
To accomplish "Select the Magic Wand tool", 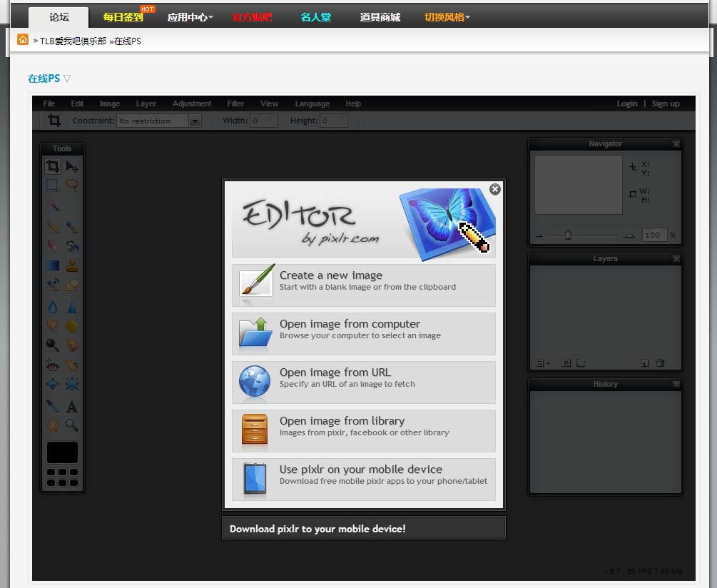I will [x=53, y=205].
